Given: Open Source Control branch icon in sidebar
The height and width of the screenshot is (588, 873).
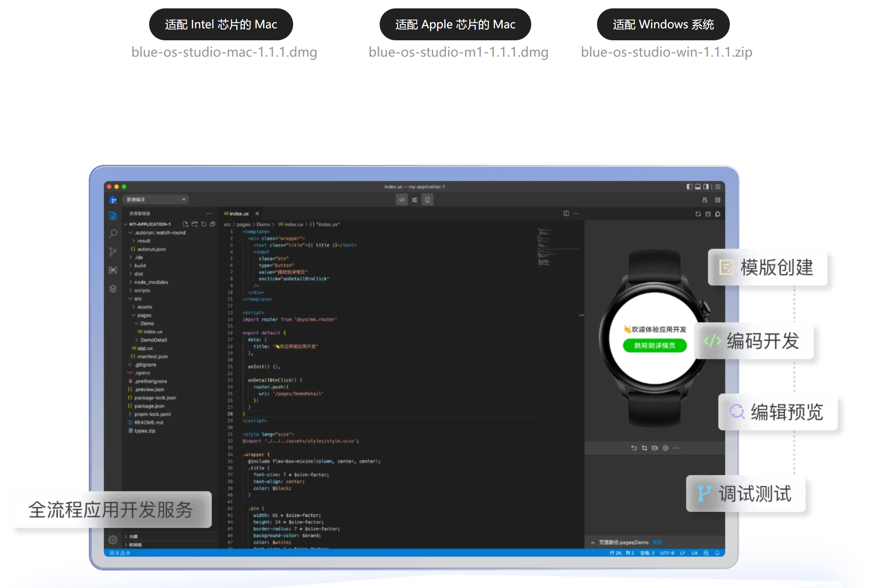Looking at the screenshot, I should tap(113, 252).
